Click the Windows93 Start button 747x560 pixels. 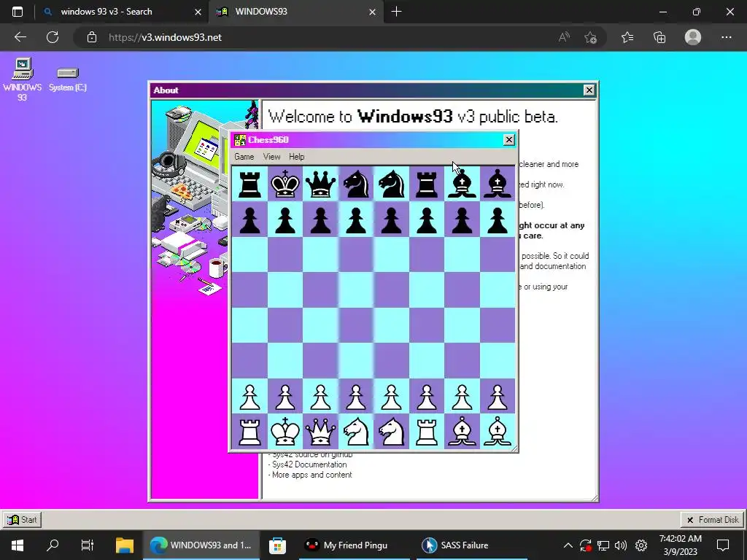coord(22,519)
